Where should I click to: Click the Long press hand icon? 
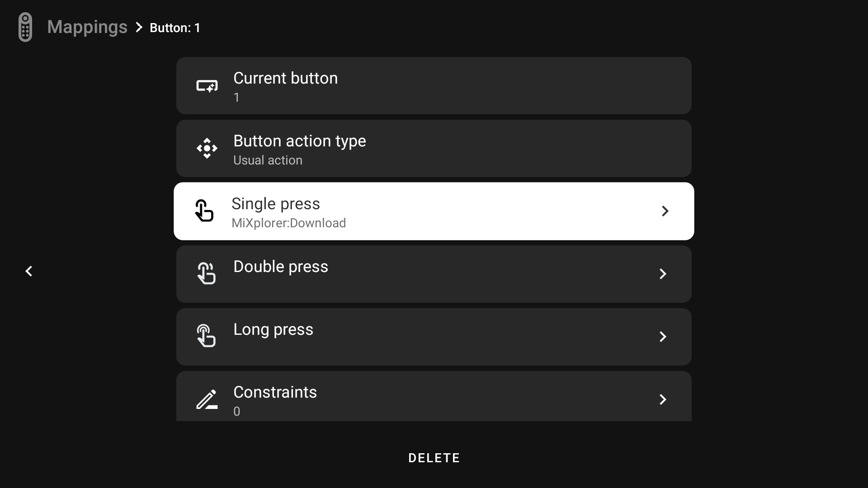[207, 336]
